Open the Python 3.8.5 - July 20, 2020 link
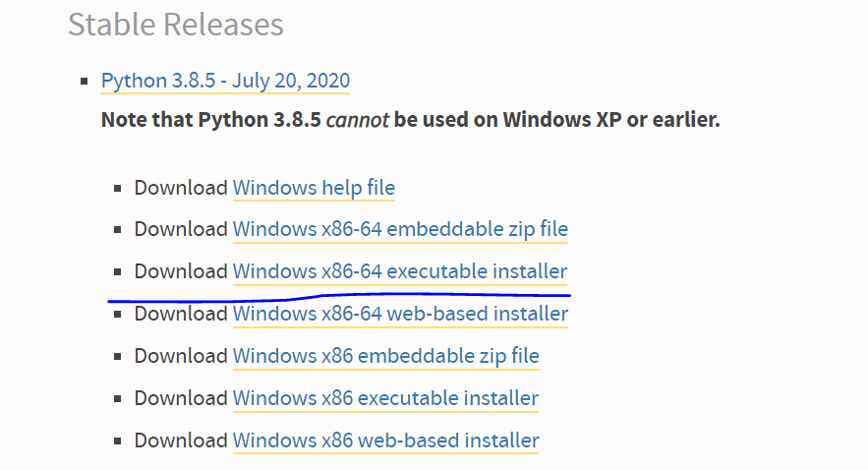Viewport: 868px width, 470px height. [x=225, y=80]
